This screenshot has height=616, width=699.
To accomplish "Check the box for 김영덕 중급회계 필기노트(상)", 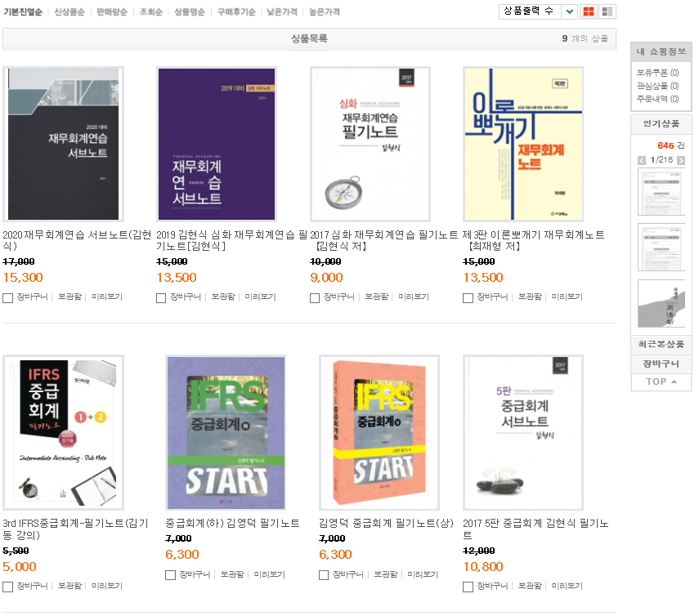I will [324, 575].
